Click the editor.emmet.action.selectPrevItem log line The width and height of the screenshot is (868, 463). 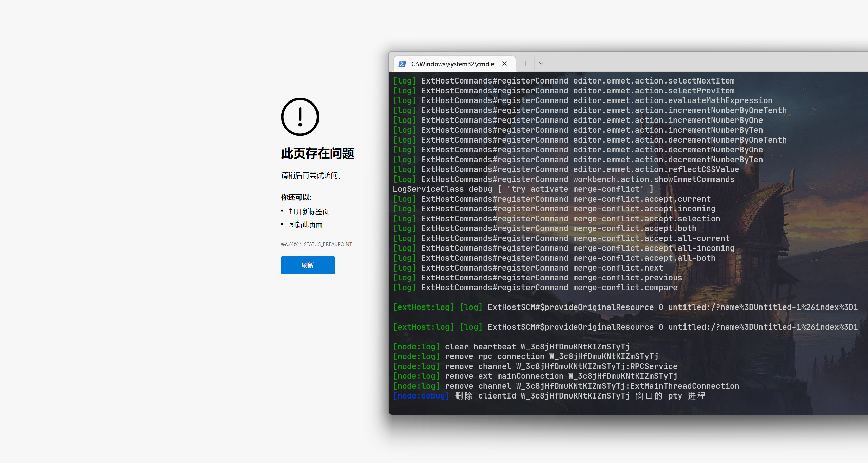(563, 91)
